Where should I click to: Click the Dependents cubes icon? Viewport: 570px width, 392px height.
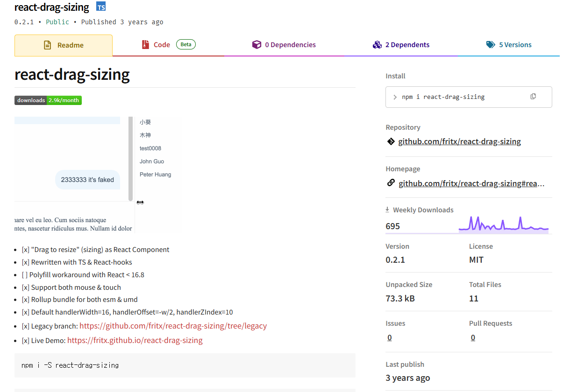click(377, 45)
